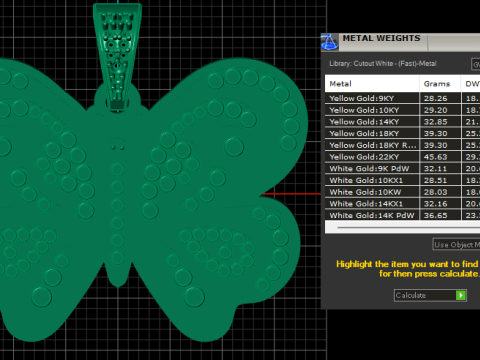The image size is (480, 360).
Task: Click the METAL WEIGHTS panel title
Action: 381,38
